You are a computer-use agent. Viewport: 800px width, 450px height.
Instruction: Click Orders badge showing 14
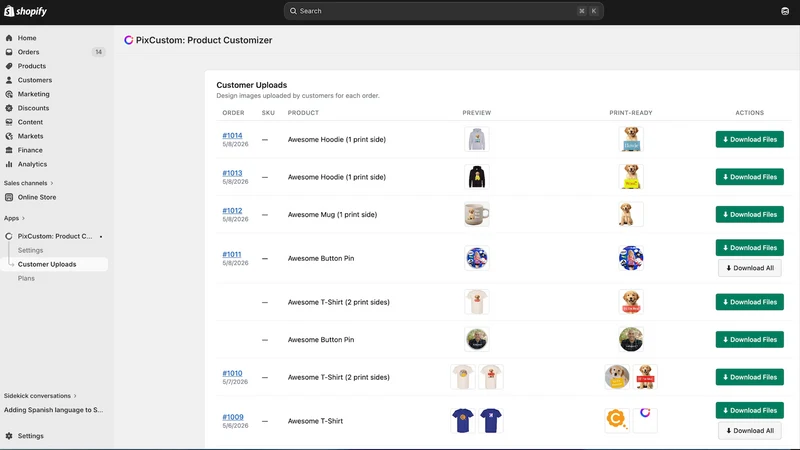coord(98,52)
